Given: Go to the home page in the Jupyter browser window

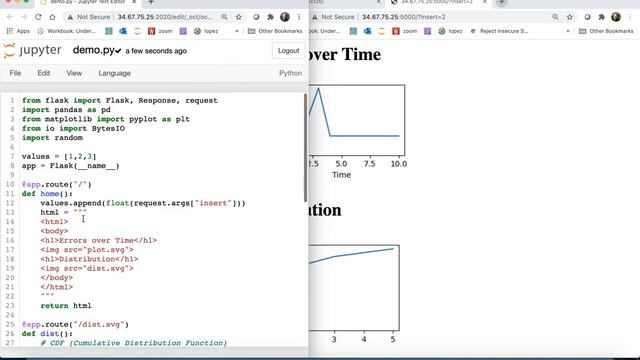Looking at the screenshot, I should coord(52,17).
